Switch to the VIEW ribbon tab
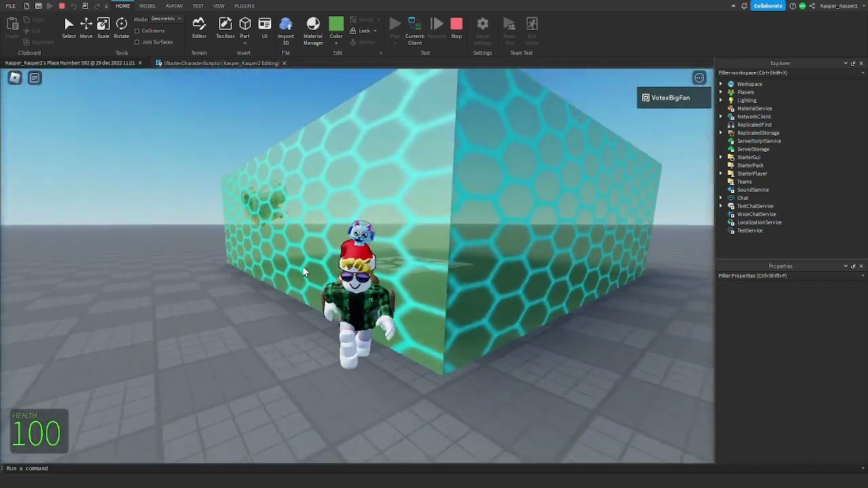This screenshot has height=488, width=868. click(x=219, y=6)
